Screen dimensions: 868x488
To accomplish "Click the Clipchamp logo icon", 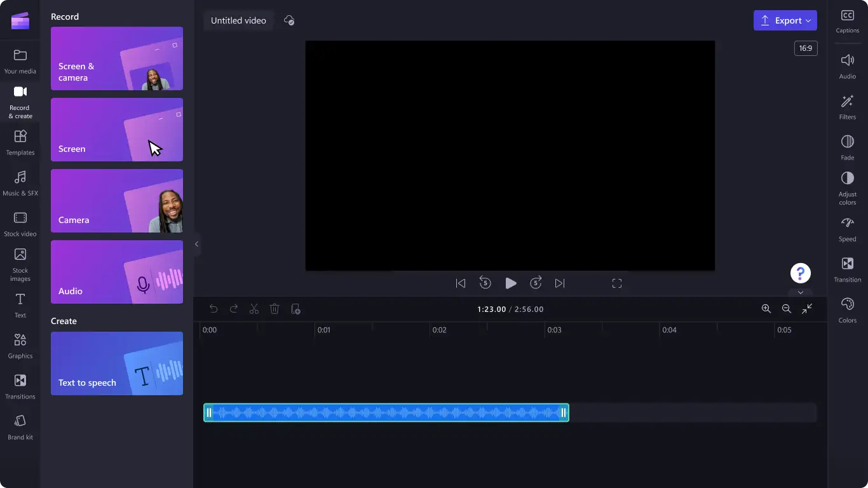I will coord(20,21).
